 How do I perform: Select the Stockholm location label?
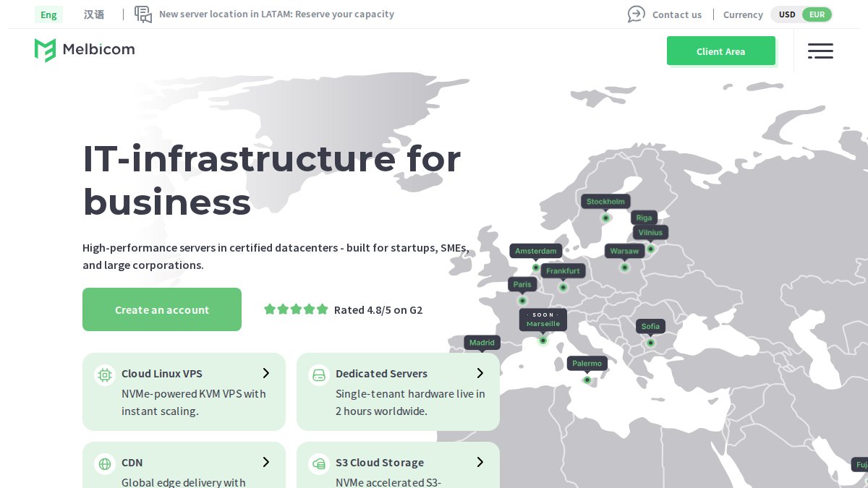605,202
